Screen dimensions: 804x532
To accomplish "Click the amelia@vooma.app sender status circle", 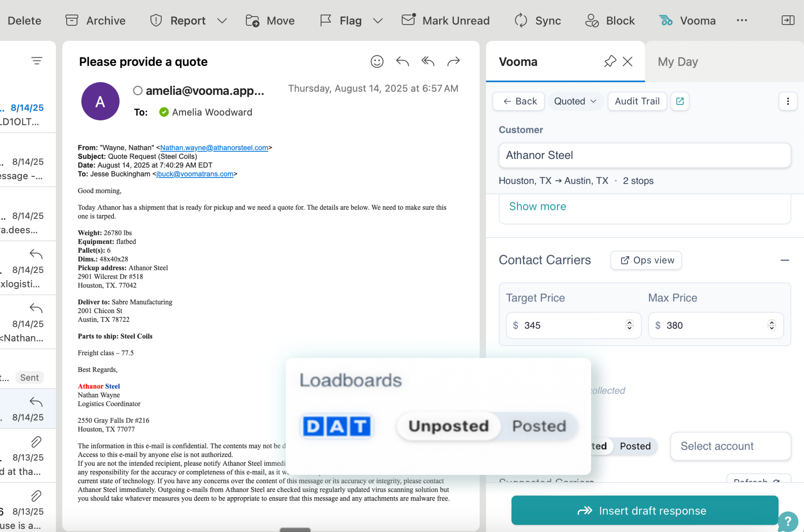I will click(137, 90).
